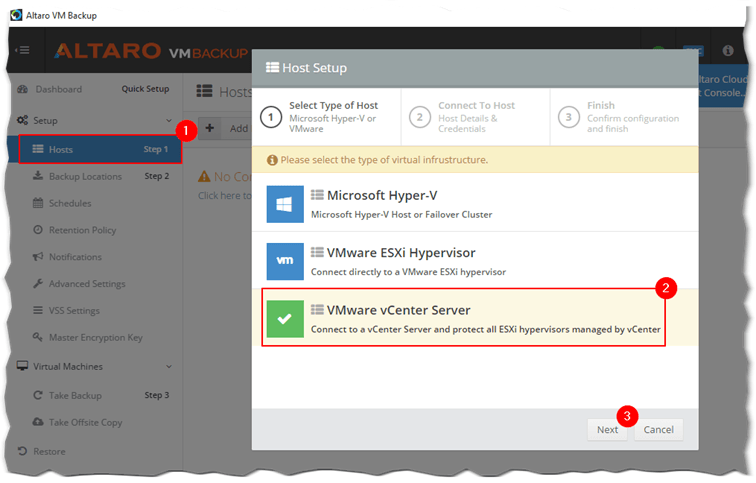Open VSS Settings in the sidebar
Image resolution: width=756 pixels, height=483 pixels.
coord(74,311)
